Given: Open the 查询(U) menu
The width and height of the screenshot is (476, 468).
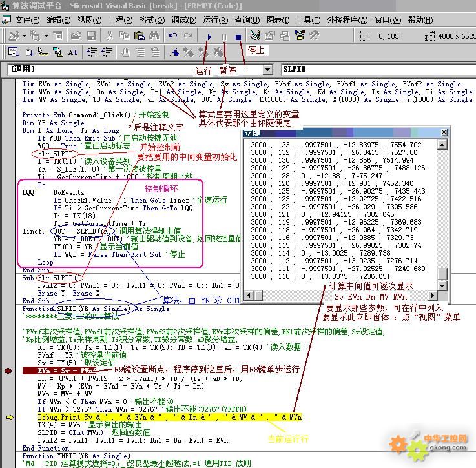Looking at the screenshot, I should point(247,20).
